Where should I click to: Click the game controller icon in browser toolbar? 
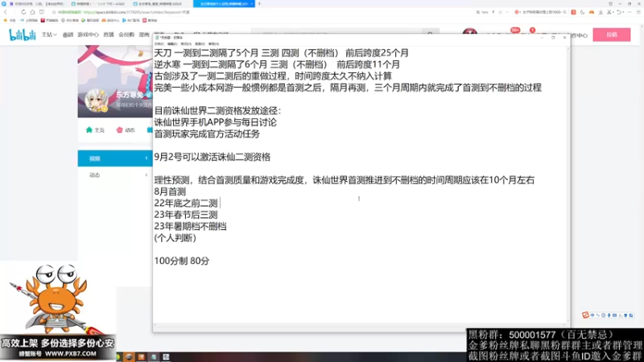[592, 12]
